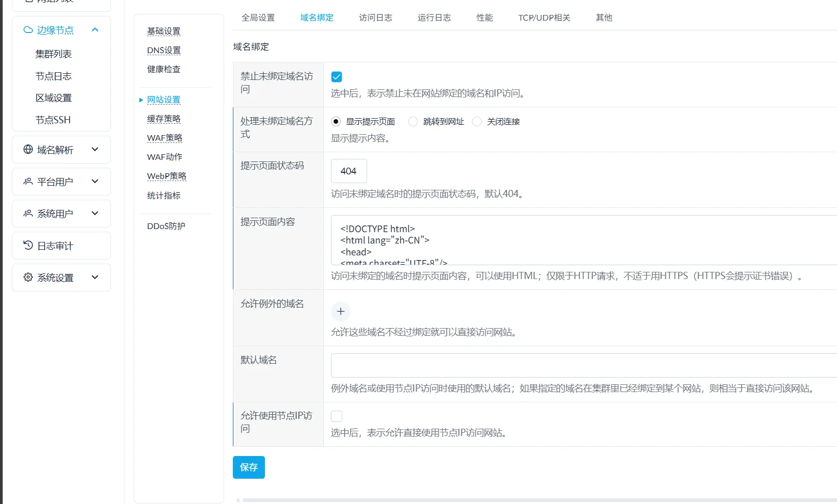Click the users icon beside 系统用户
Screen dimensions: 837x504
click(28, 214)
